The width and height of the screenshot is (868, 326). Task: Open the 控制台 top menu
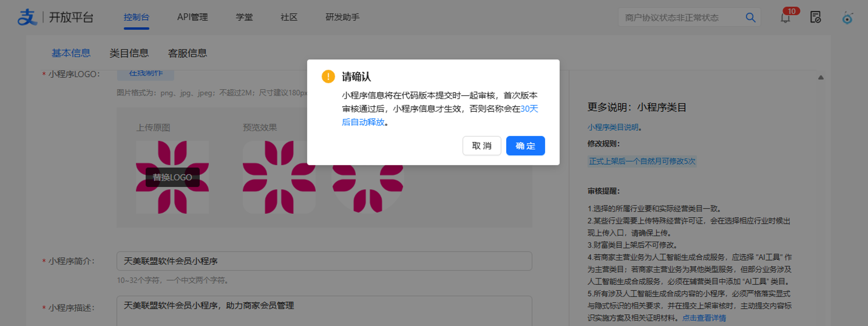point(136,17)
